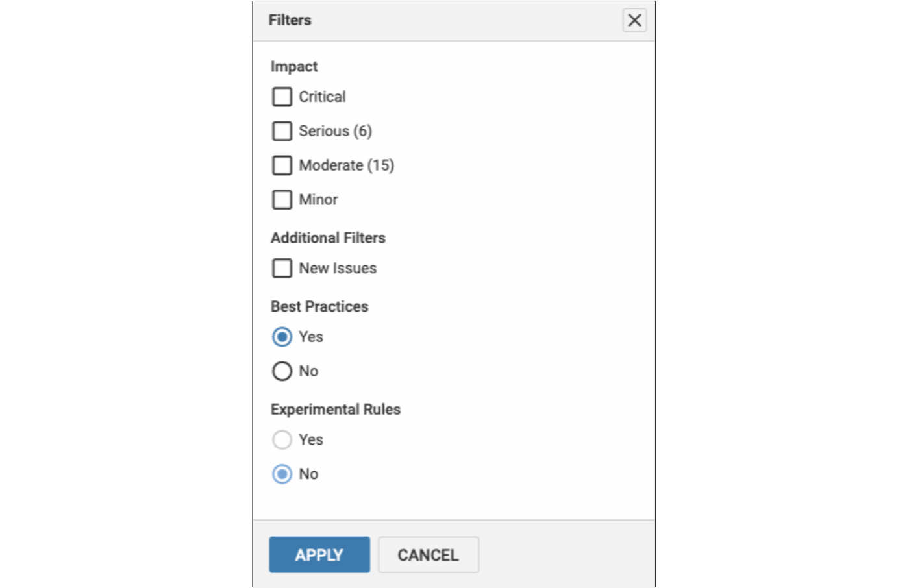Click the CANCEL button

pyautogui.click(x=428, y=554)
